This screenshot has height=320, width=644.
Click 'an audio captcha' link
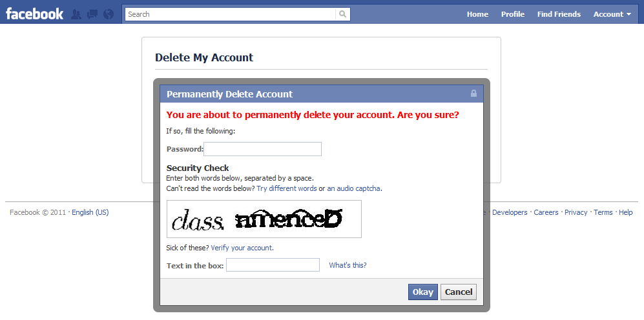coord(354,188)
